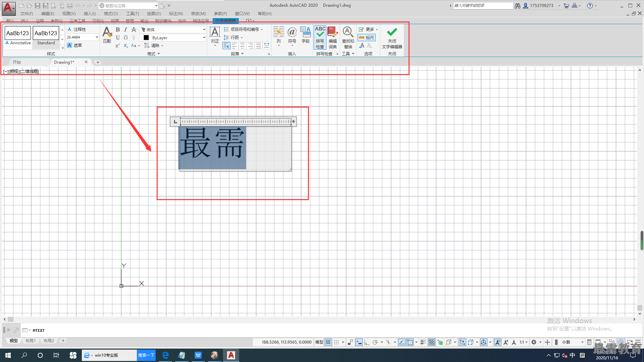Toggle Bold formatting
This screenshot has height=362, width=644.
point(118,29)
